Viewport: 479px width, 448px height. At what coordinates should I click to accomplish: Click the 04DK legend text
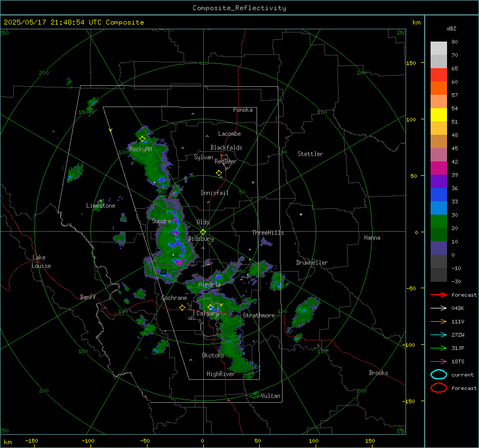pyautogui.click(x=458, y=308)
